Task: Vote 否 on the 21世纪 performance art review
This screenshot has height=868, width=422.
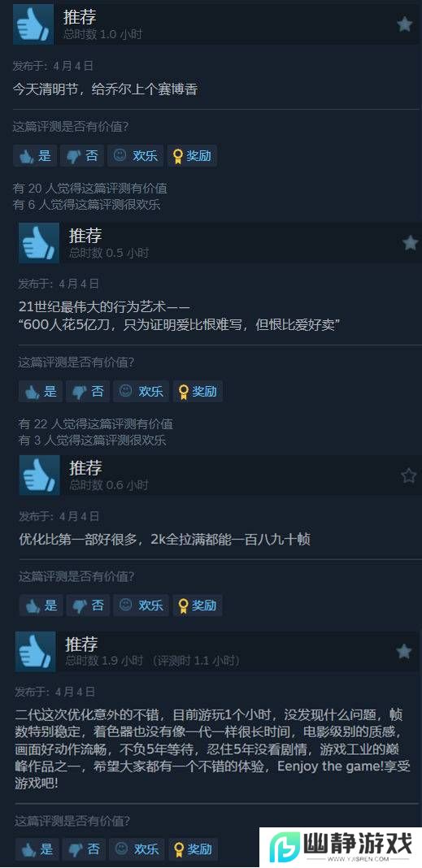Action: [88, 392]
